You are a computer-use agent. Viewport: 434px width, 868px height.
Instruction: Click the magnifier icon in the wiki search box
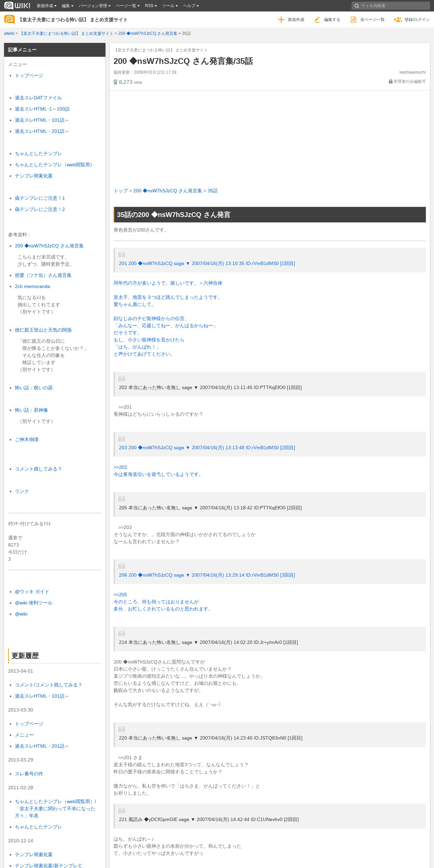click(x=357, y=6)
